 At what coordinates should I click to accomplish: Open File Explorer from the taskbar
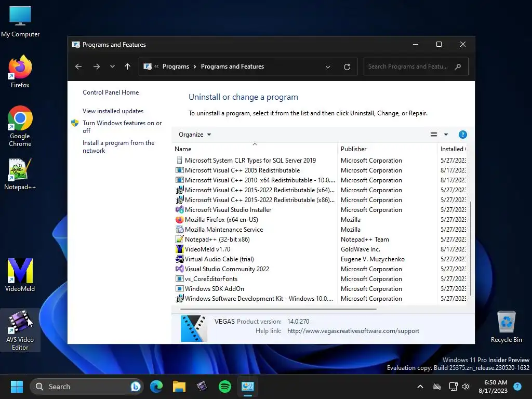point(179,387)
